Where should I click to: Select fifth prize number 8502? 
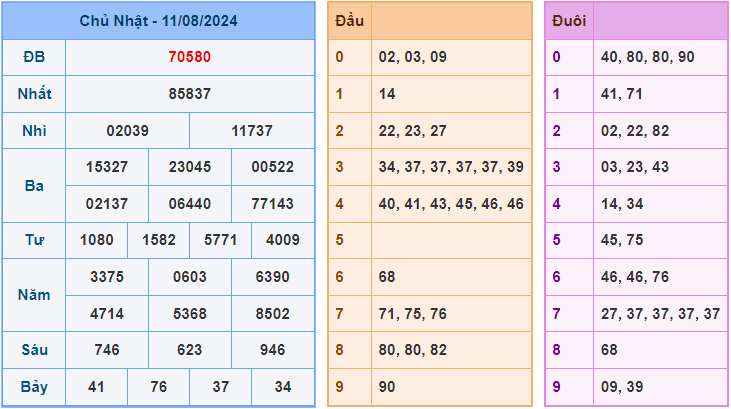point(272,313)
